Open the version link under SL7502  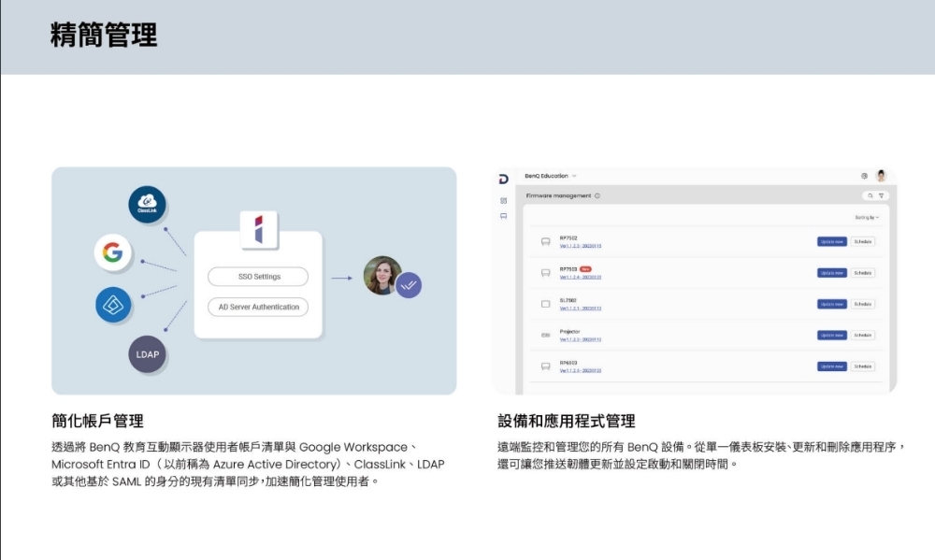(x=580, y=308)
